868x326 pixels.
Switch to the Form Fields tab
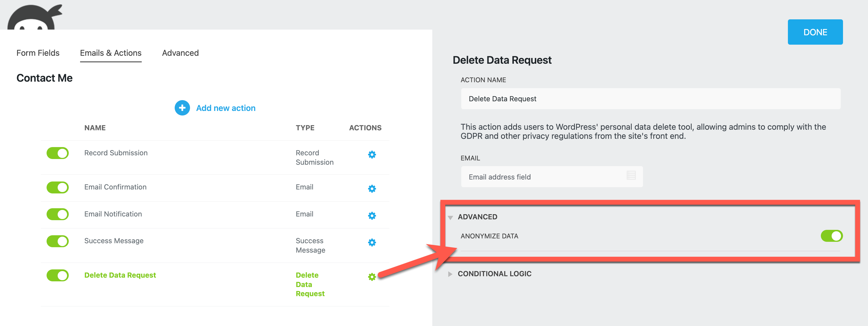[38, 53]
